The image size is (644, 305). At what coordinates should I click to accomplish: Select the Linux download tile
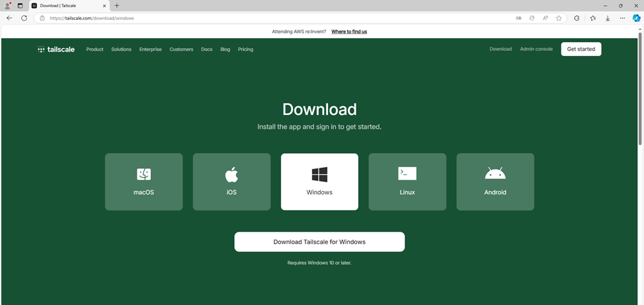[x=407, y=182]
